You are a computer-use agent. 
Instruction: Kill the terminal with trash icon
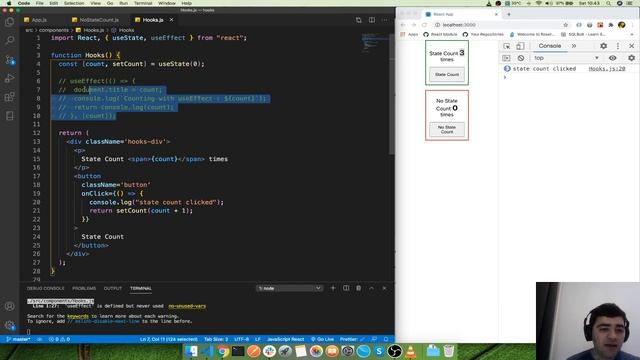click(358, 288)
